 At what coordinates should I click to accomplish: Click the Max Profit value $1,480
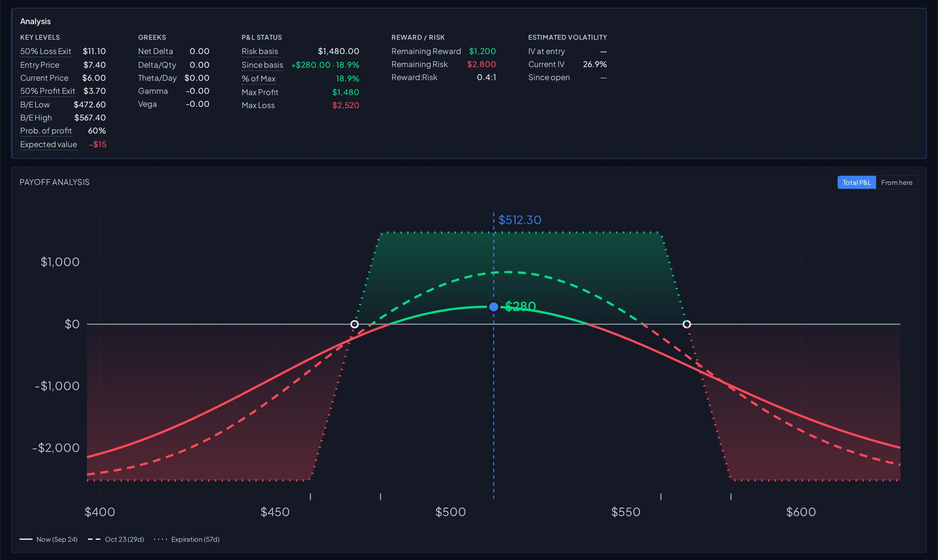coord(345,92)
